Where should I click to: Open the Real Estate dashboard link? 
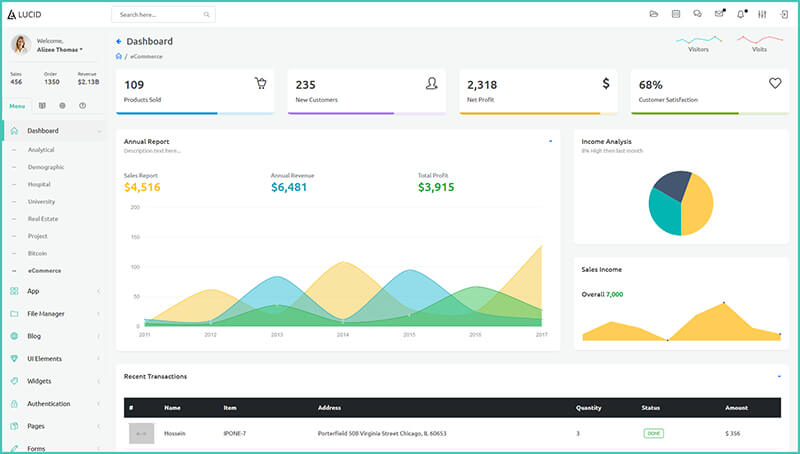click(43, 218)
